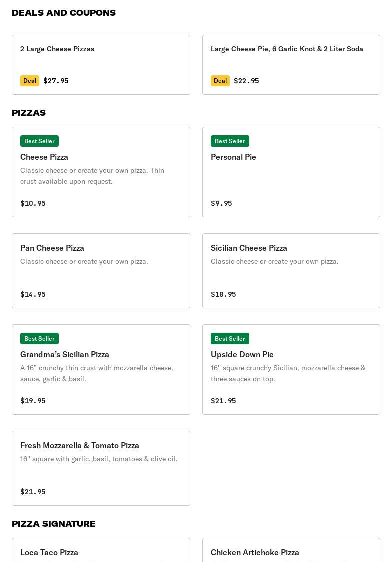The image size is (392, 562).
Task: Open the 2 Large Cheese Pizzas deal
Action: 101,65
